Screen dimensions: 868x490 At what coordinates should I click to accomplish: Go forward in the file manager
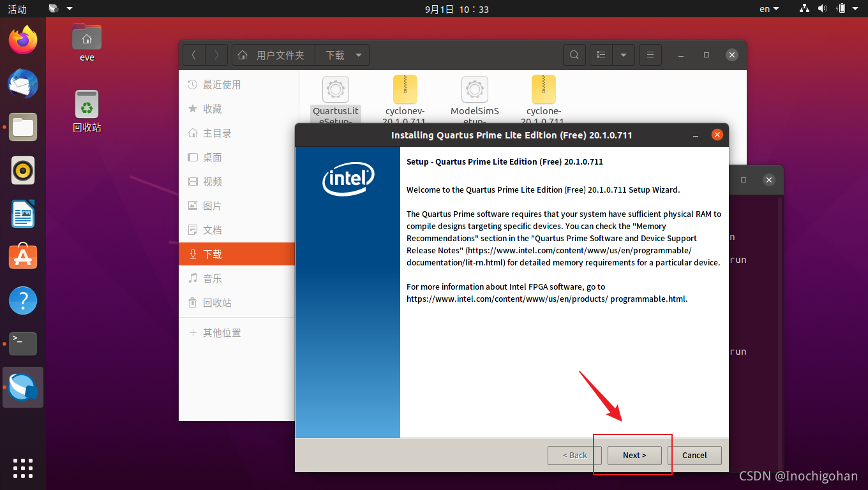(216, 56)
